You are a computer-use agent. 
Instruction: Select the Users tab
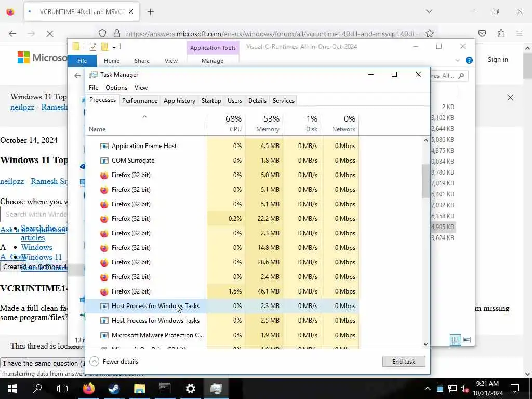tap(234, 101)
